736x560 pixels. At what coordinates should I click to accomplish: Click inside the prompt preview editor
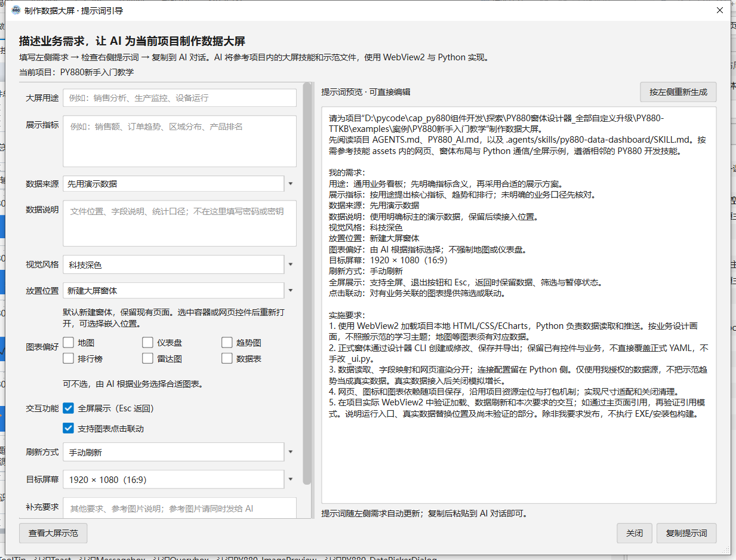[x=519, y=305]
